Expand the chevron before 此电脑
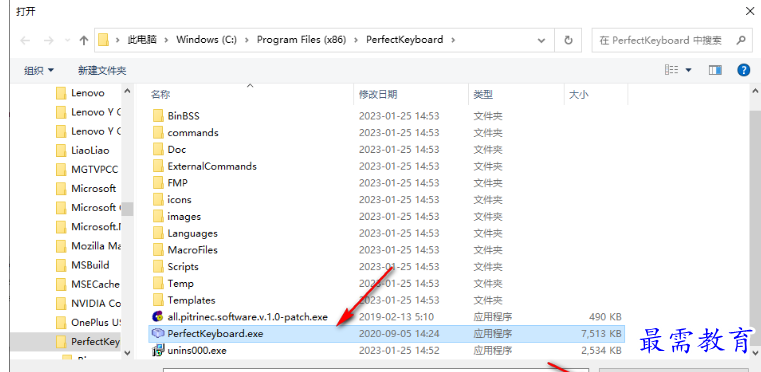 [117, 40]
